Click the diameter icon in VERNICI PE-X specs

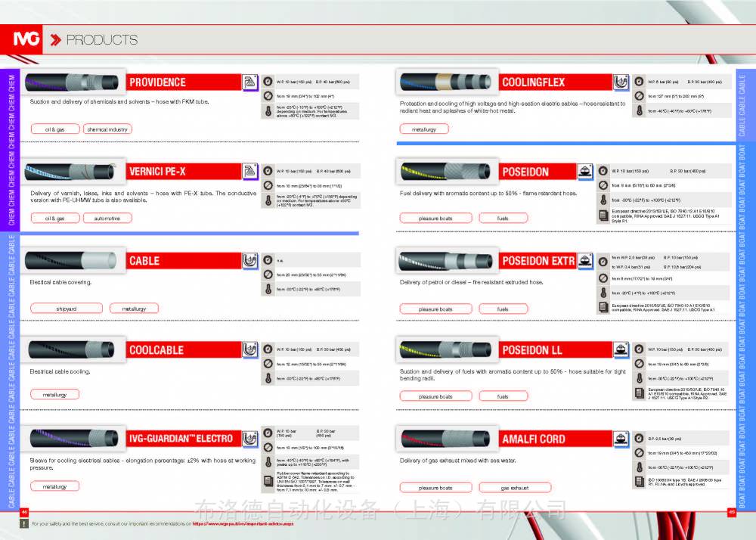point(267,185)
